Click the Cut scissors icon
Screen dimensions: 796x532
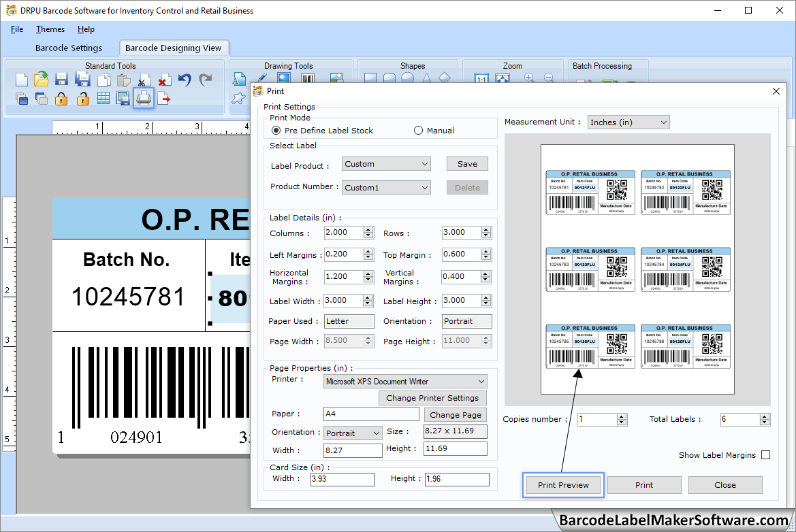tap(143, 79)
